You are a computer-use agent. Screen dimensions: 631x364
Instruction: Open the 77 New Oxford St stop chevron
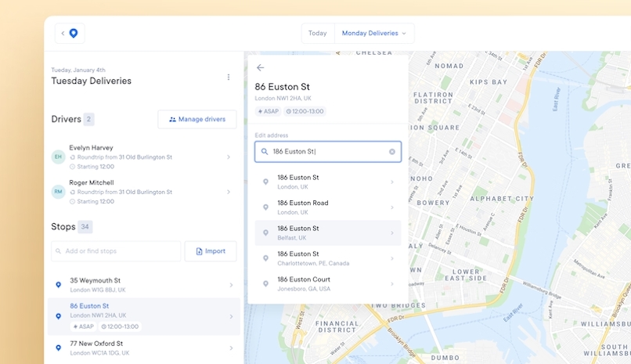[x=231, y=348]
